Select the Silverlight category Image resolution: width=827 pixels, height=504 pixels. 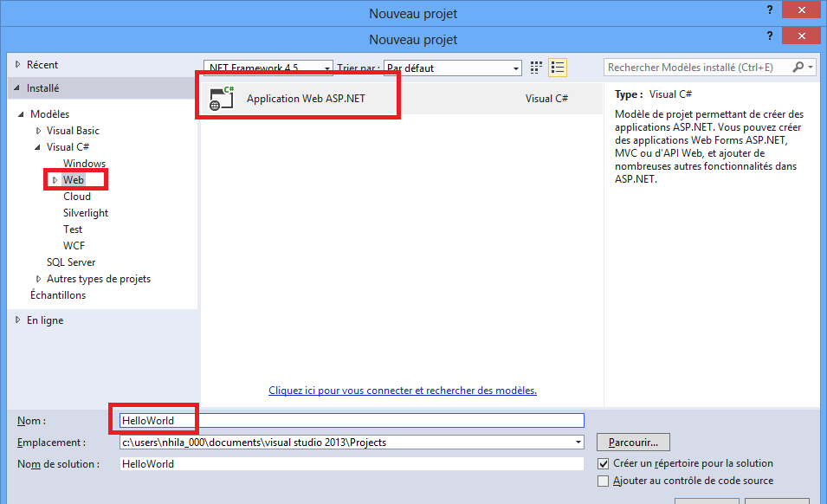86,213
